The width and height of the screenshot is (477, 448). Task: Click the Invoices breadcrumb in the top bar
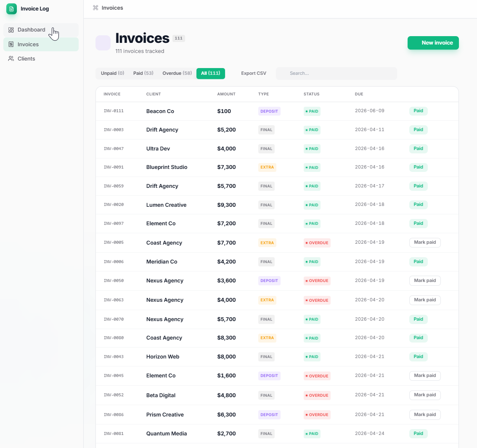[112, 8]
